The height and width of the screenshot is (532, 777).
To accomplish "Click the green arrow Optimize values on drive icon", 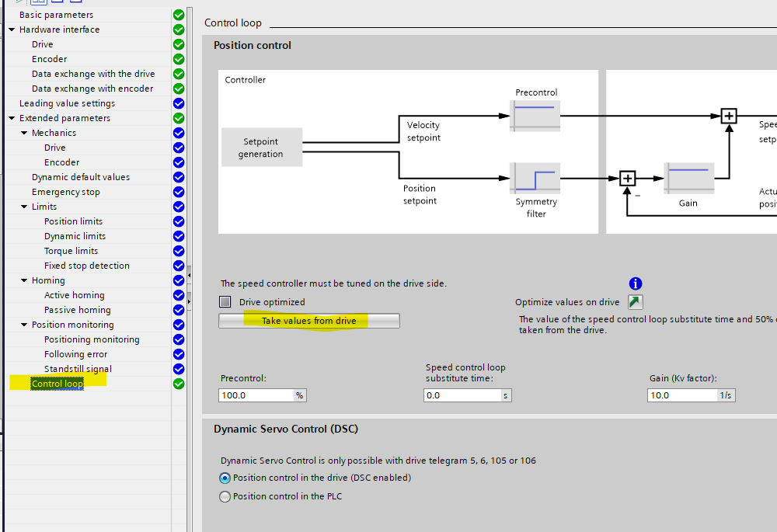I will 636,302.
